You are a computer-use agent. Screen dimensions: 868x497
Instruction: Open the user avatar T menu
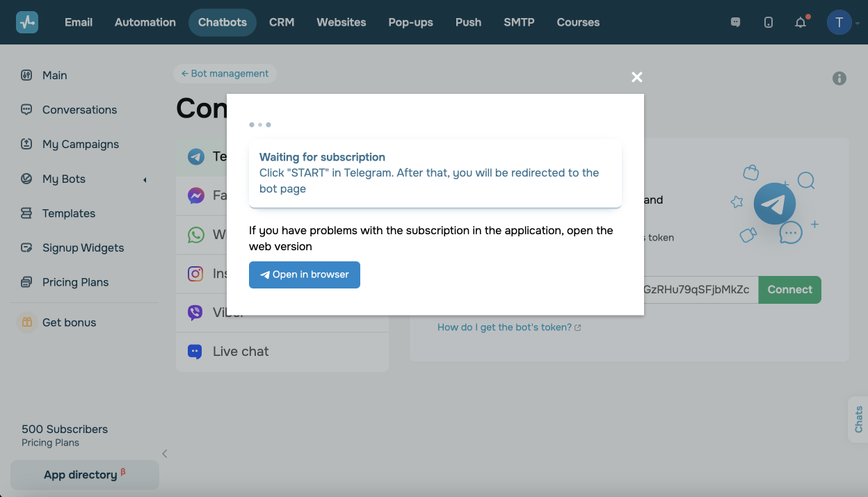pyautogui.click(x=839, y=22)
